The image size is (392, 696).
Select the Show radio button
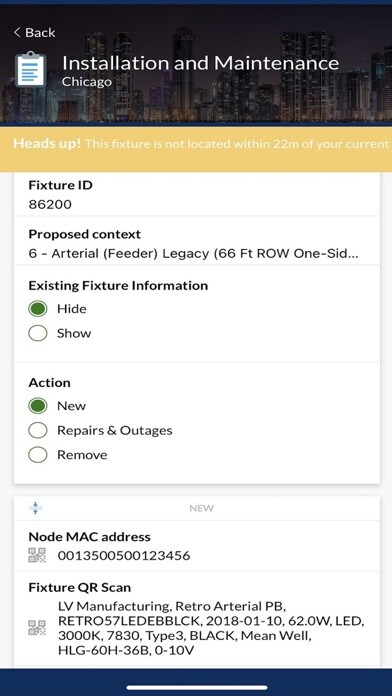tap(38, 333)
